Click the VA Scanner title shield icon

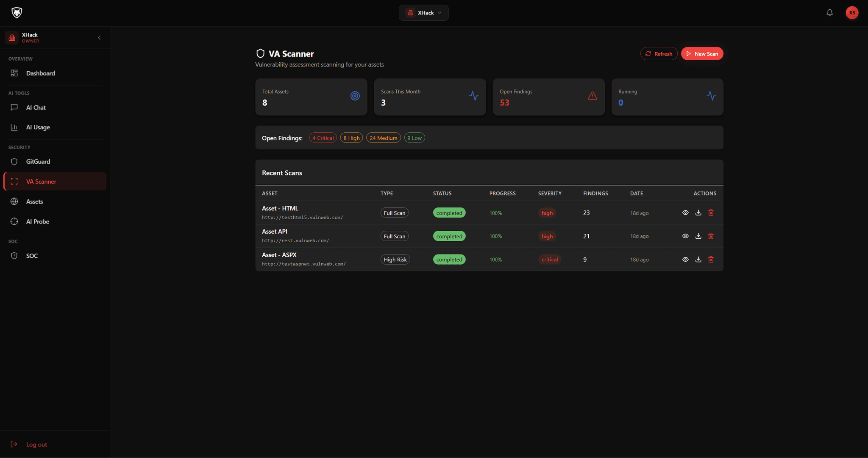point(260,53)
